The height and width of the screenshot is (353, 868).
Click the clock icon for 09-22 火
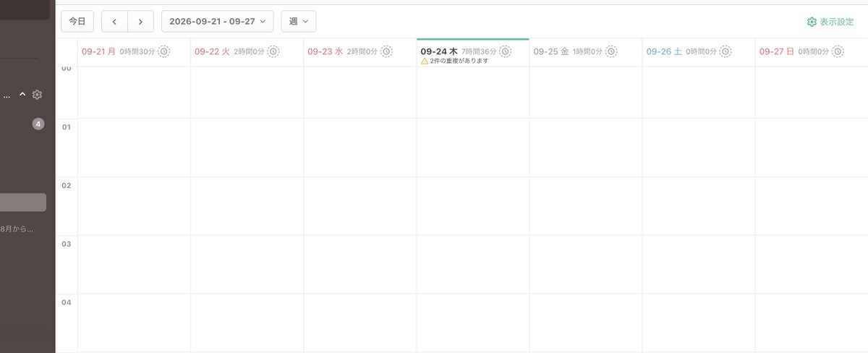tap(273, 51)
